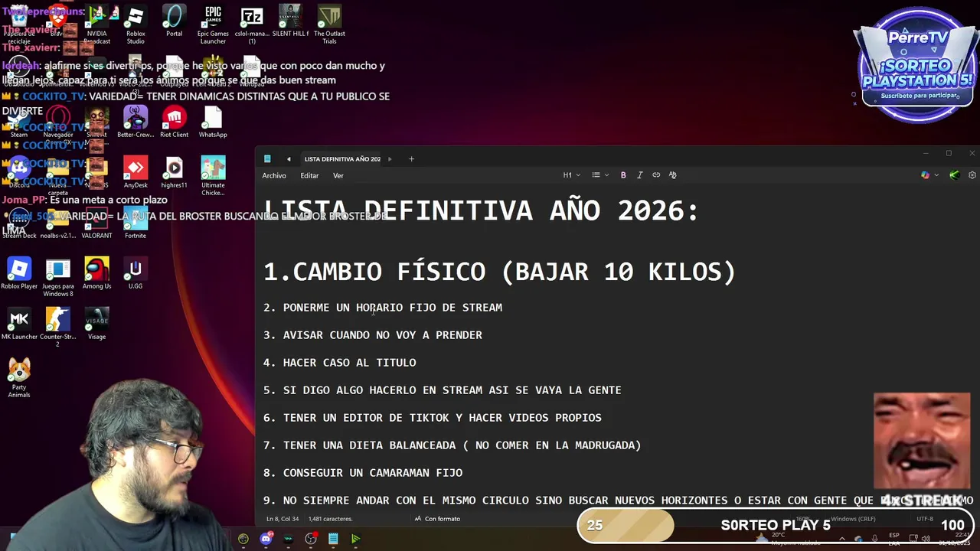Image resolution: width=980 pixels, height=551 pixels.
Task: Click the heading LISTA DEFINITIVA AÑO 2026
Action: click(x=481, y=210)
